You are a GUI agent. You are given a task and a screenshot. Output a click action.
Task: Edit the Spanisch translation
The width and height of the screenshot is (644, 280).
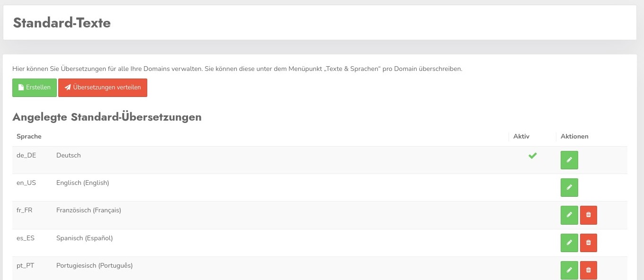[569, 243]
